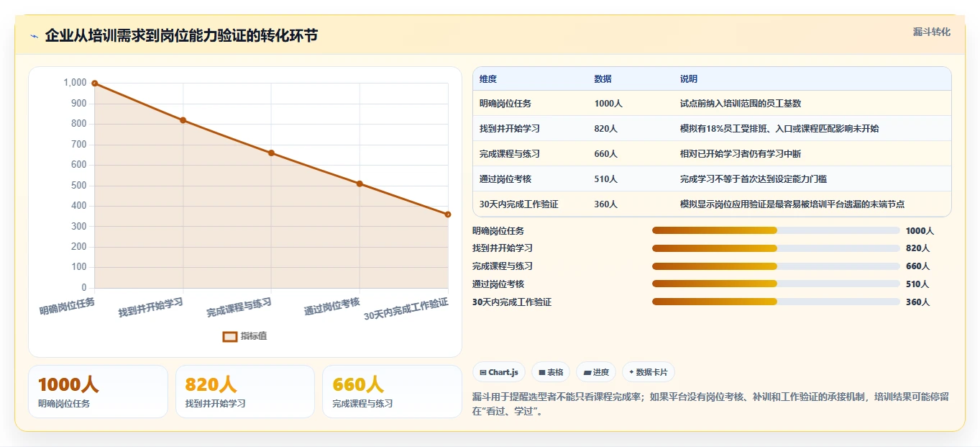980x447 pixels.
Task: Click the chart data point for 找到并开始学习
Action: (x=183, y=120)
